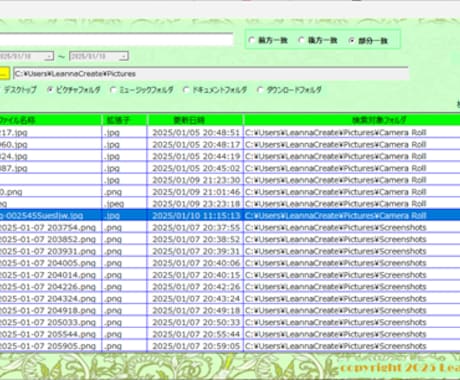The height and width of the screenshot is (380, 460).
Task: Click the .jpeg extension cell
Action: pos(114,204)
